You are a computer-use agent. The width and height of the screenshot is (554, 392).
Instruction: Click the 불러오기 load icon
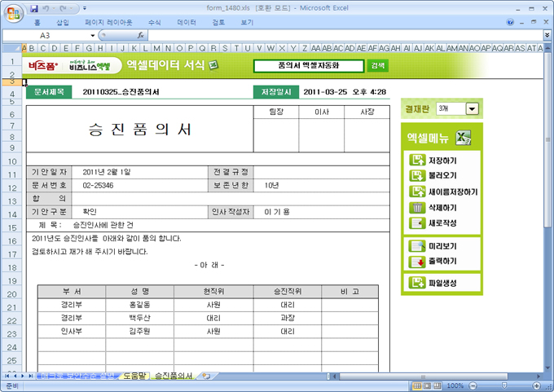coord(417,175)
